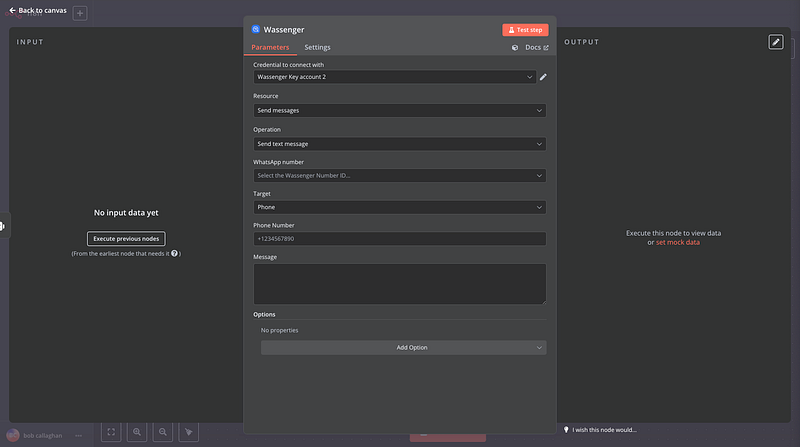
Task: Click the zoom out magnifier icon
Action: [x=163, y=432]
